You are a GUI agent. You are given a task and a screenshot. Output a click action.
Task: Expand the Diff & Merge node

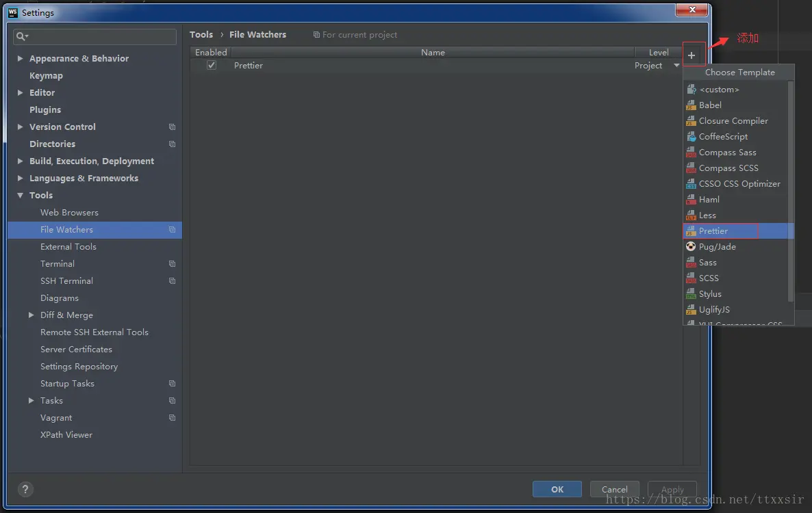[31, 315]
